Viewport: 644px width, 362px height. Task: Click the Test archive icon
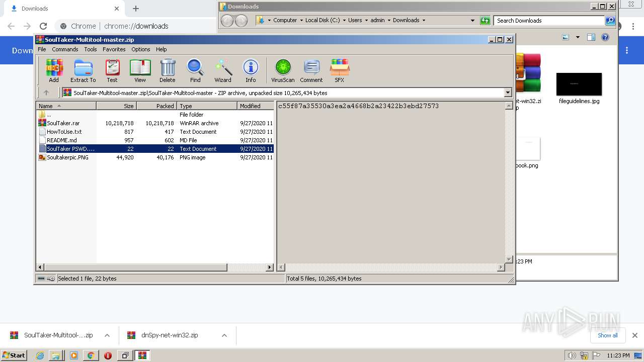tap(112, 70)
